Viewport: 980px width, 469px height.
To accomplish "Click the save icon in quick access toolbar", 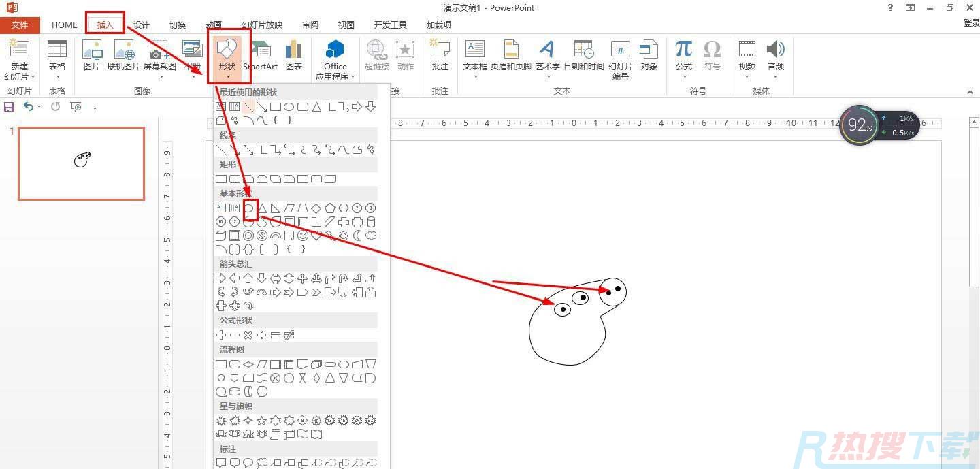I will 9,107.
